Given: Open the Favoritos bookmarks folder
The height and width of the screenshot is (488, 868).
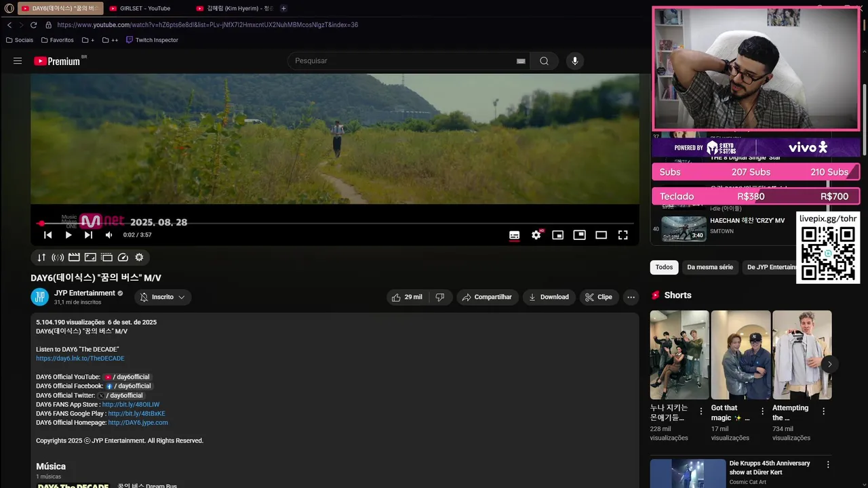Looking at the screenshot, I should click(57, 40).
